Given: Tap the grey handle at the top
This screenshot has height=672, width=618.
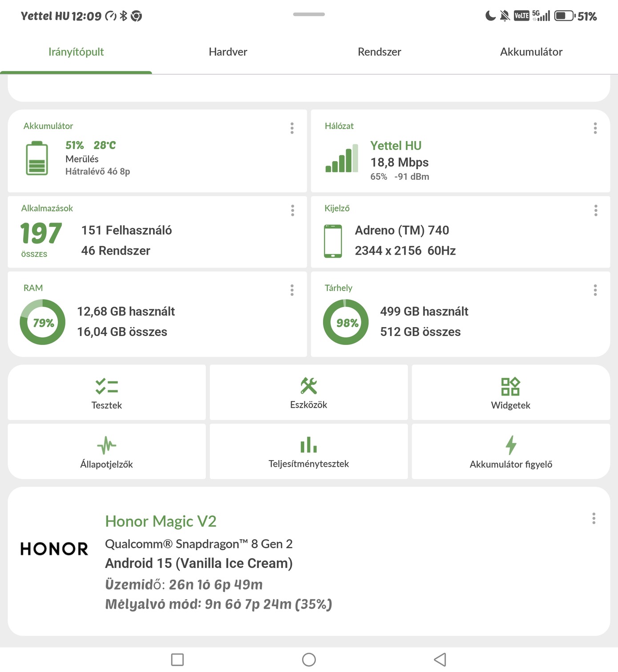Looking at the screenshot, I should tap(309, 14).
